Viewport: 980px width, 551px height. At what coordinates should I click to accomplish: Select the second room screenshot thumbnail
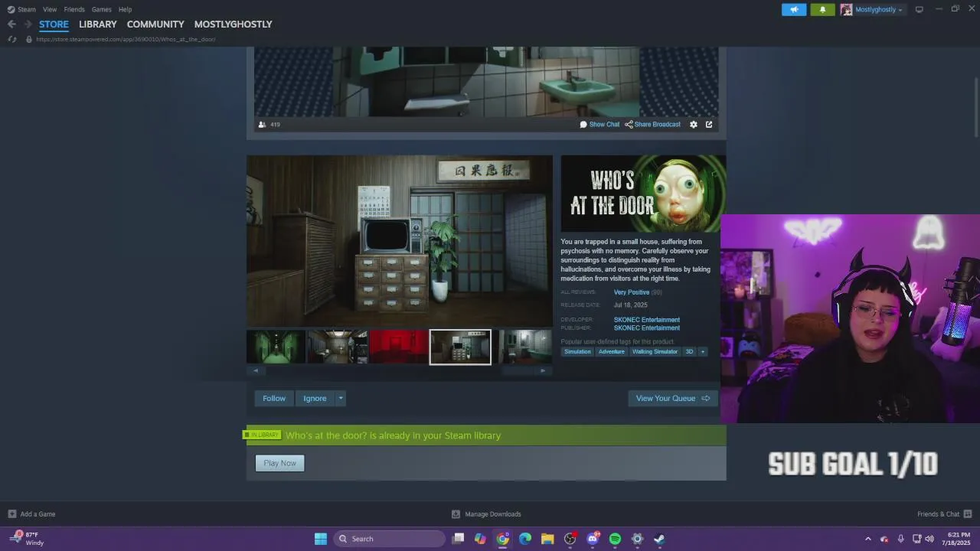click(x=338, y=347)
